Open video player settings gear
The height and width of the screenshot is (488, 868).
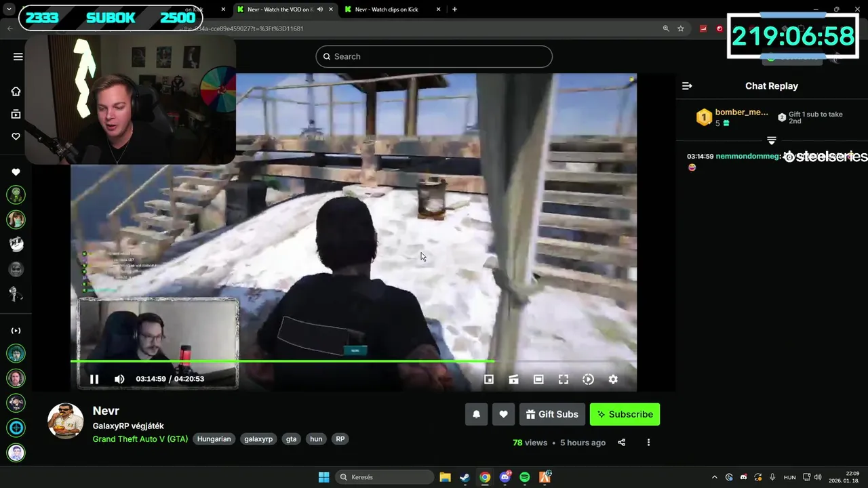(x=613, y=380)
